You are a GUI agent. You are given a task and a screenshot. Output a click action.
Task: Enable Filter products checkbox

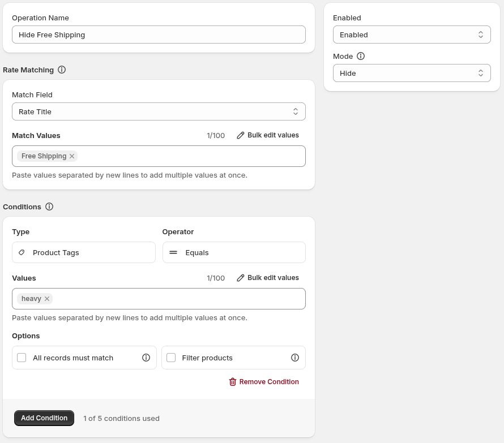171,358
